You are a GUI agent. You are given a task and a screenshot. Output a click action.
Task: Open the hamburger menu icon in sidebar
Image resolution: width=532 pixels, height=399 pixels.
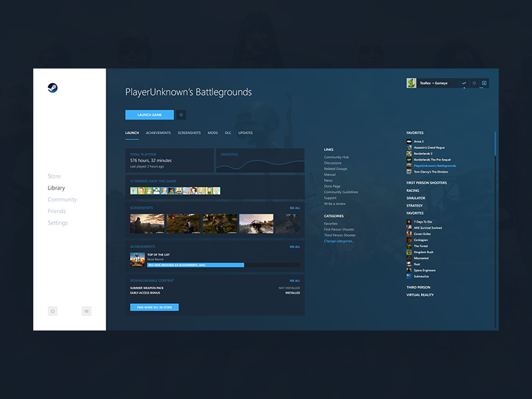pyautogui.click(x=86, y=311)
